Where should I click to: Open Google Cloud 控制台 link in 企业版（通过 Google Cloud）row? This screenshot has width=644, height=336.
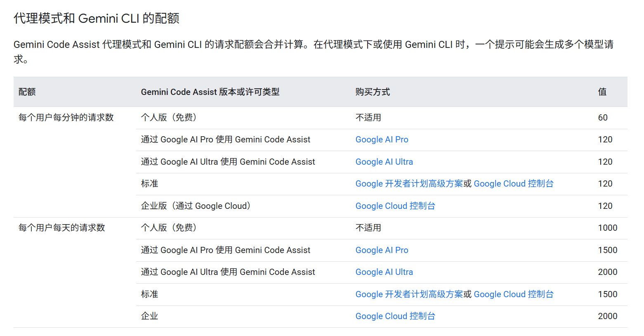395,206
